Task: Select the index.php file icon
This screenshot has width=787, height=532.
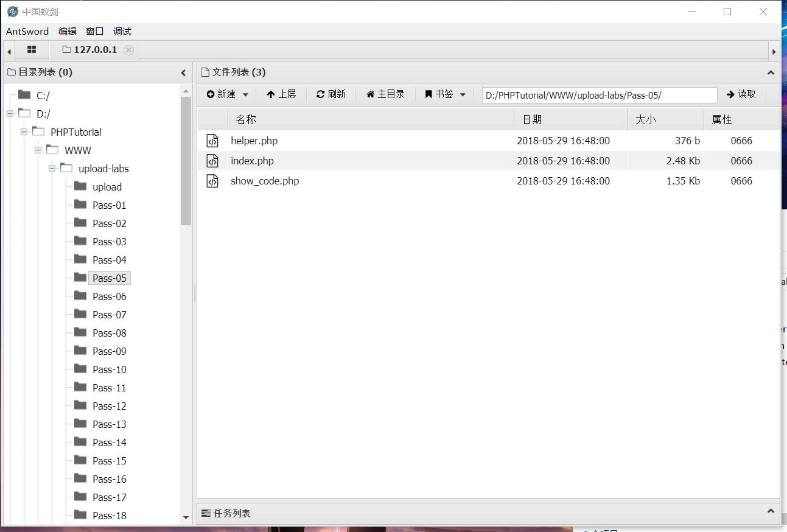Action: point(212,161)
